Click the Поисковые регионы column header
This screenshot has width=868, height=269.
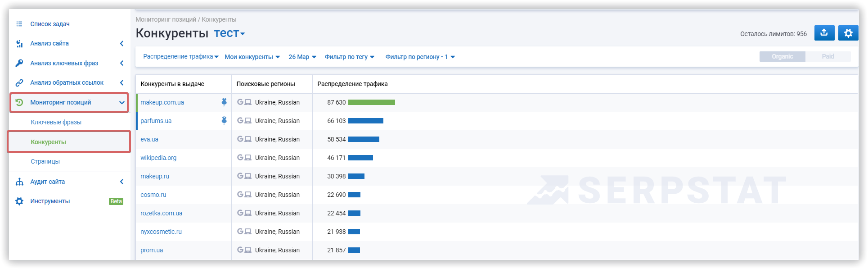tap(266, 84)
